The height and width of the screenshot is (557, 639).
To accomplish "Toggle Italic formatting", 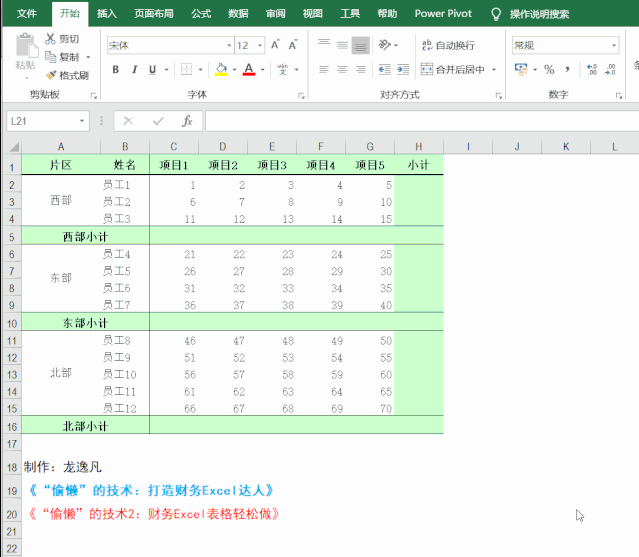I will 134,70.
